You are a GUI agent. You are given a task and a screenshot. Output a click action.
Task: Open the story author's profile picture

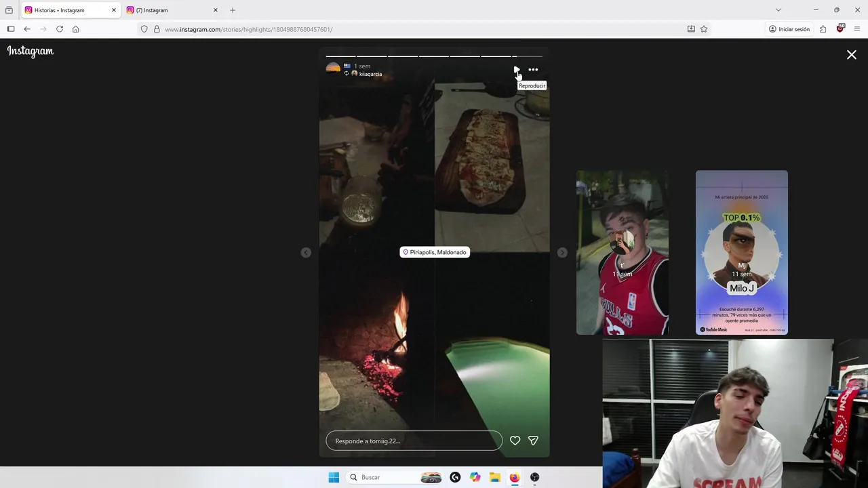[333, 68]
